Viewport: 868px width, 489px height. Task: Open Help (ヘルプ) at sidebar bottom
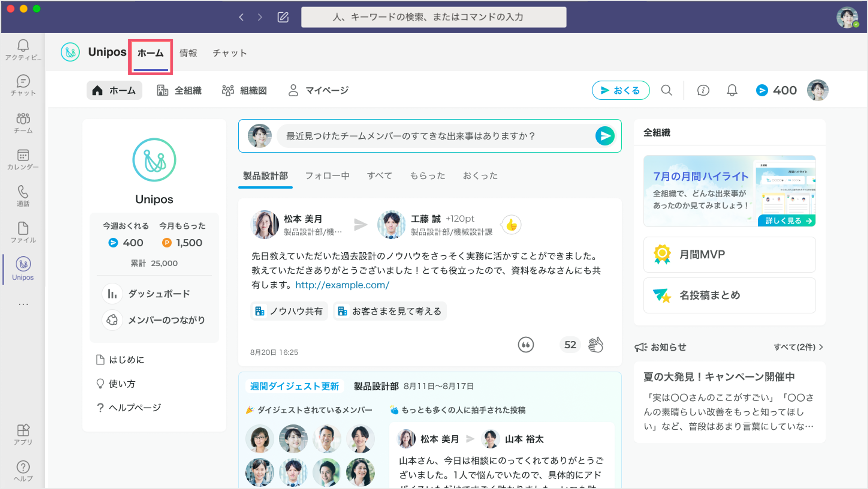pos(23,471)
